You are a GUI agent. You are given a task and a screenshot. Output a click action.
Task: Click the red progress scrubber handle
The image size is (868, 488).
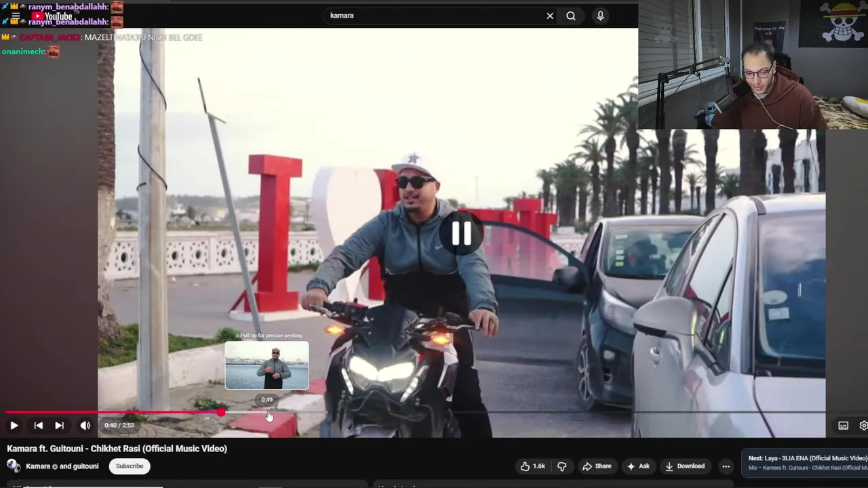click(x=221, y=412)
